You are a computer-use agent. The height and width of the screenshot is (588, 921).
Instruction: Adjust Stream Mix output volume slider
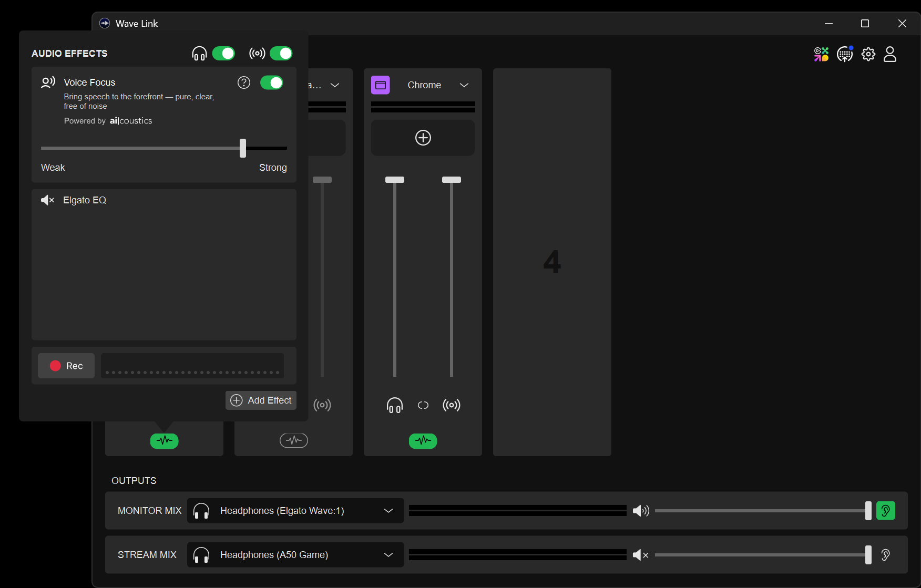[x=868, y=555]
